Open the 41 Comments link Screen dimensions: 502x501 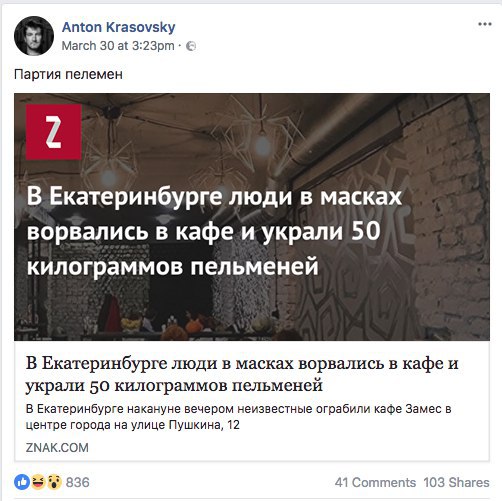point(375,482)
